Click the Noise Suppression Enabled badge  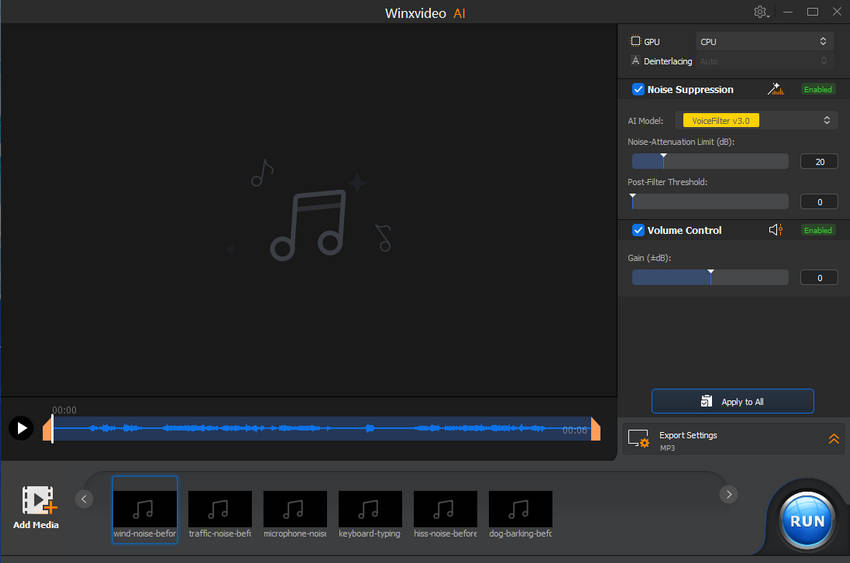coord(817,89)
